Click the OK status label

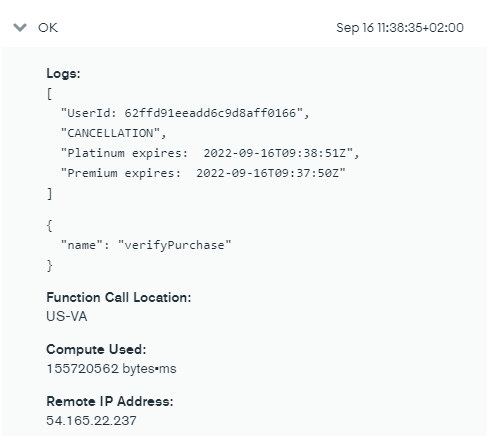click(x=48, y=28)
